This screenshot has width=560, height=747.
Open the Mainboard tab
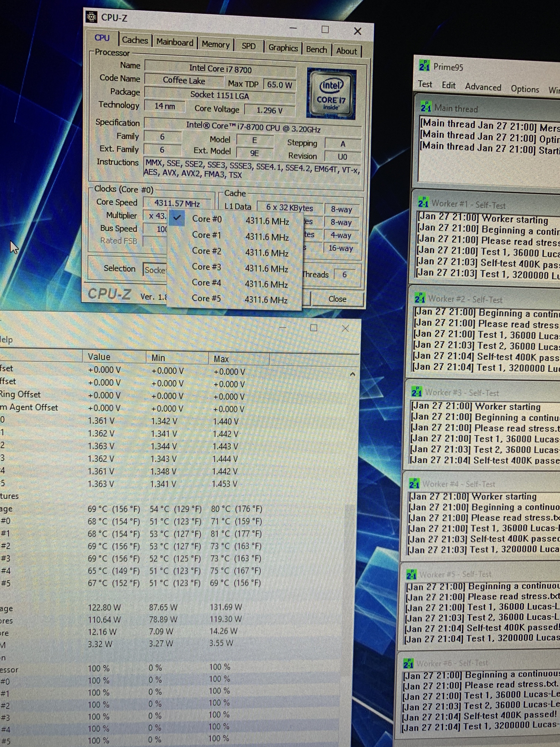(175, 43)
